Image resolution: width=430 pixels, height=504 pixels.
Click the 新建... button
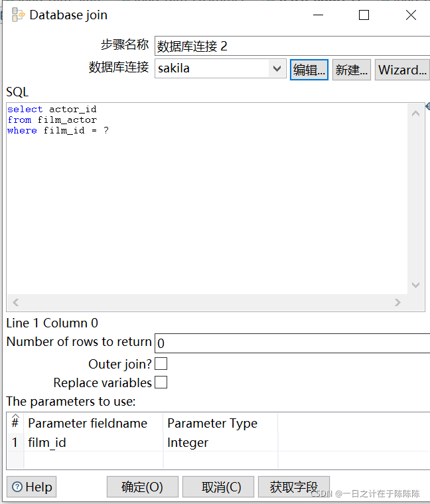click(x=351, y=70)
